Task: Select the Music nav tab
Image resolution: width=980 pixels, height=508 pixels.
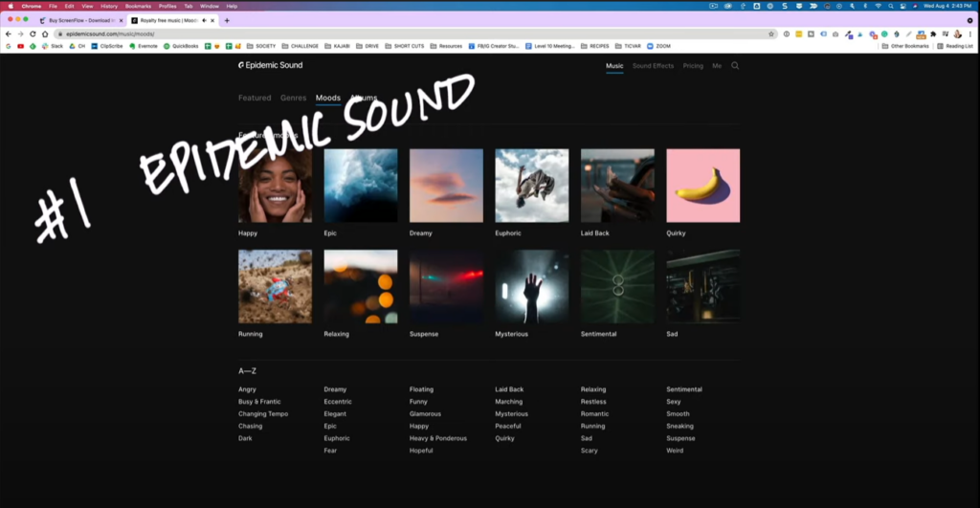Action: click(614, 66)
